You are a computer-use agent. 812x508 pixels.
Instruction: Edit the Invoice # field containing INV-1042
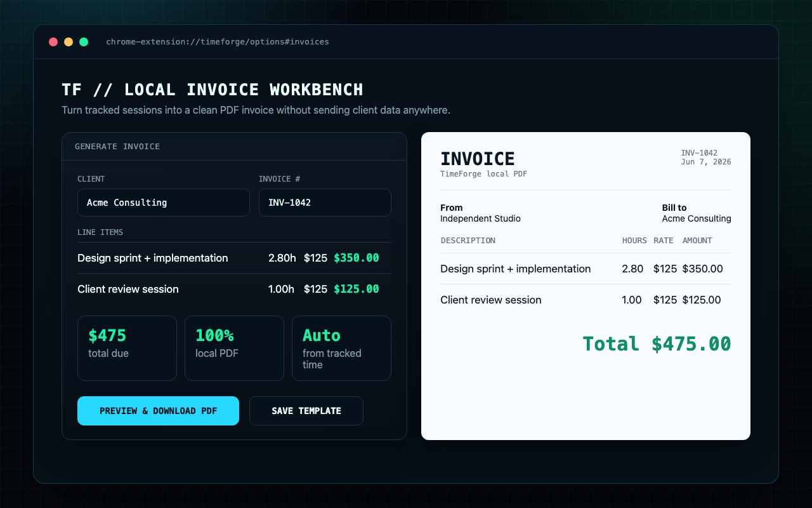pos(325,203)
